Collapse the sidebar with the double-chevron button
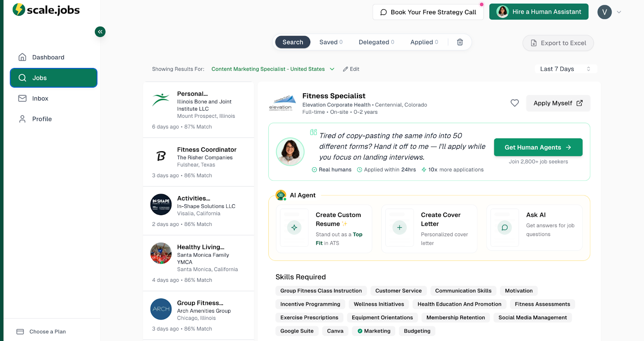The height and width of the screenshot is (341, 644). [100, 32]
